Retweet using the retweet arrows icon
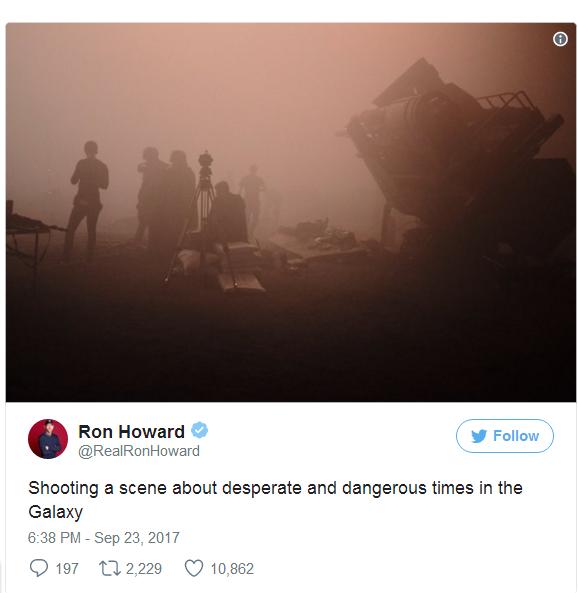This screenshot has width=578, height=593. pos(110,568)
